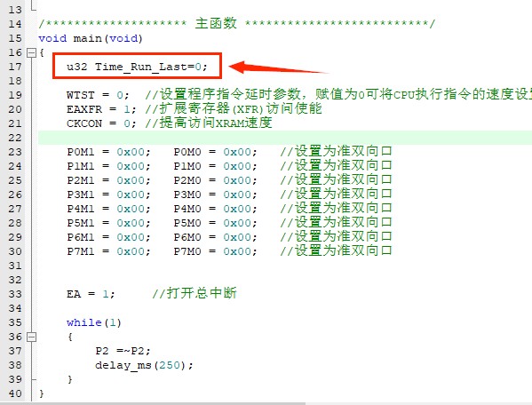532x405 pixels.
Task: Collapse the main function fold at line 16
Action: (x=31, y=52)
